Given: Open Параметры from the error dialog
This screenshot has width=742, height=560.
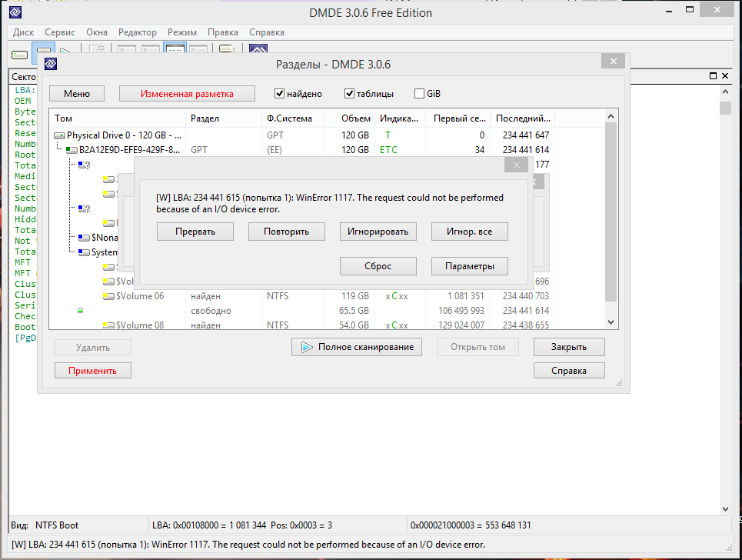Looking at the screenshot, I should 470,266.
